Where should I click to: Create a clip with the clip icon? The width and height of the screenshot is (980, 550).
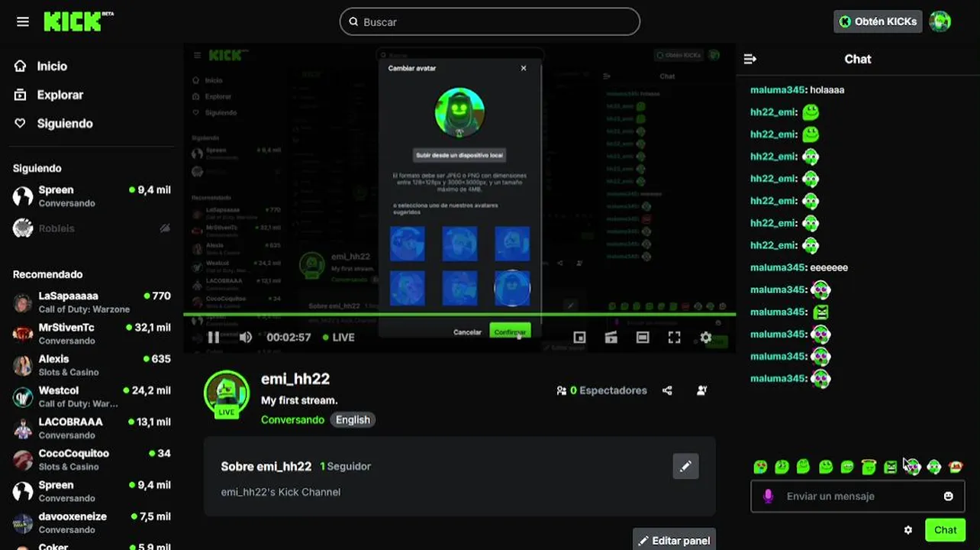[611, 337]
